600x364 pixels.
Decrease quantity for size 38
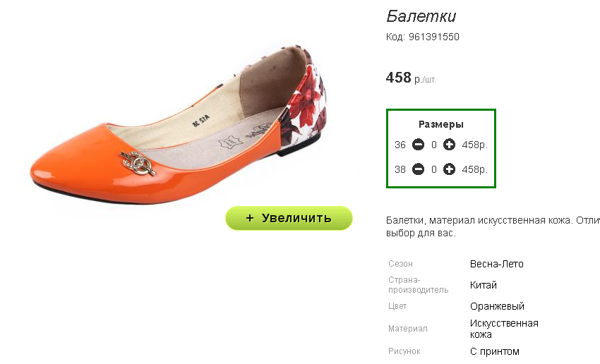(419, 169)
